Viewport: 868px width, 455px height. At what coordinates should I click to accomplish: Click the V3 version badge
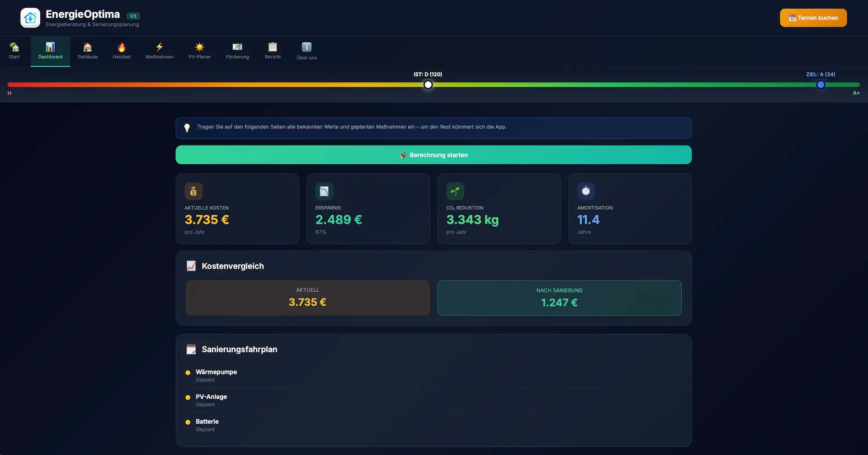(x=133, y=15)
